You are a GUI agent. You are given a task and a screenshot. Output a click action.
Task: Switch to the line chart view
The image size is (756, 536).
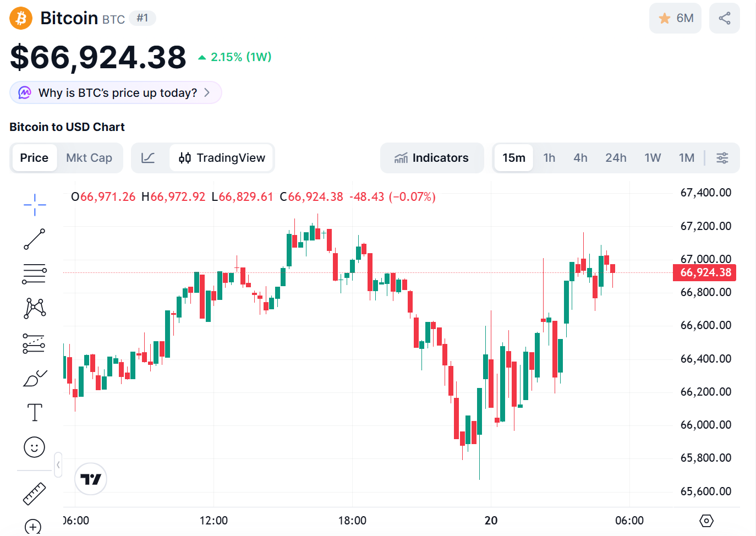tap(148, 158)
